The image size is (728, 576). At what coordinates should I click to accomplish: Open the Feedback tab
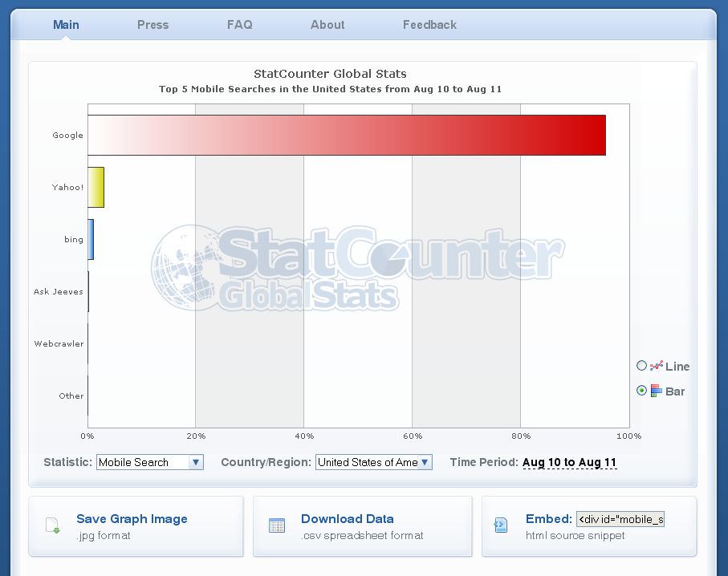coord(429,25)
